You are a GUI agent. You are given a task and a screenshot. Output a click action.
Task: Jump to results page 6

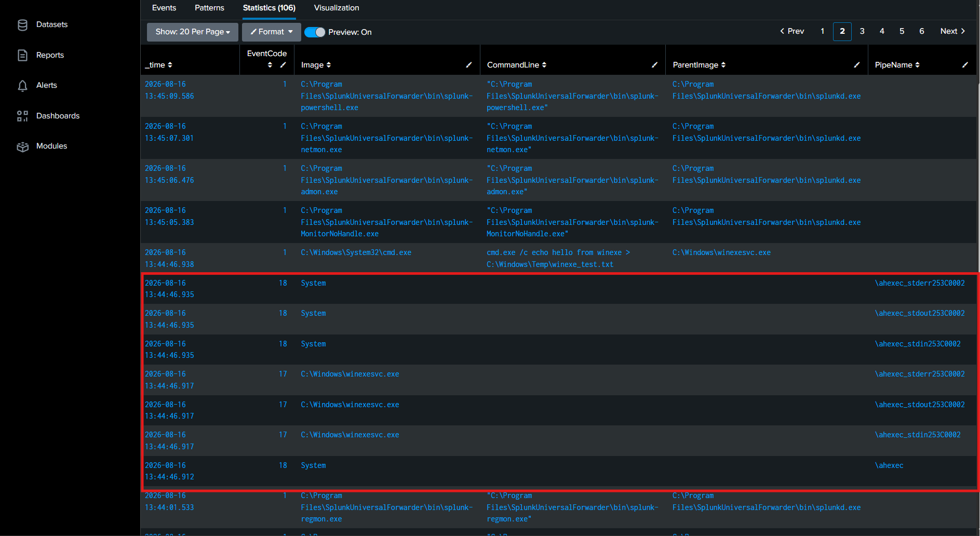coord(922,31)
